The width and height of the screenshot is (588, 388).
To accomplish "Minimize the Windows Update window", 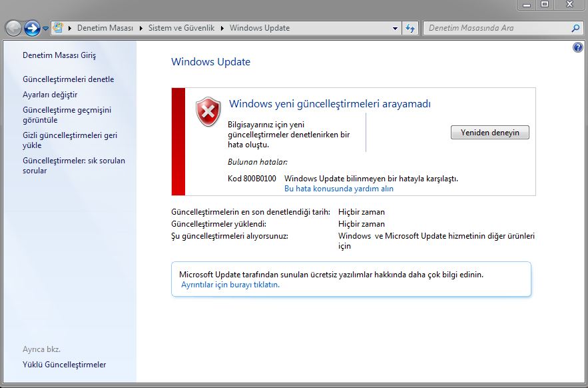I will 527,5.
